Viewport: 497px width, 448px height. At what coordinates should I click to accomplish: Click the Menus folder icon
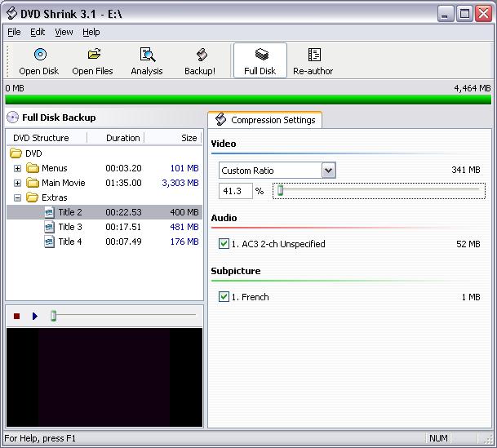(33, 168)
